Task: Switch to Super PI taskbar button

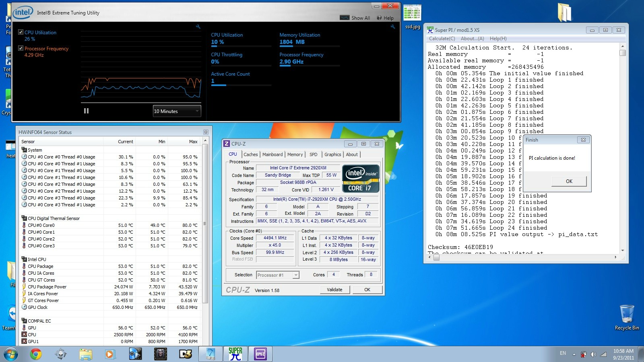Action: click(x=235, y=354)
